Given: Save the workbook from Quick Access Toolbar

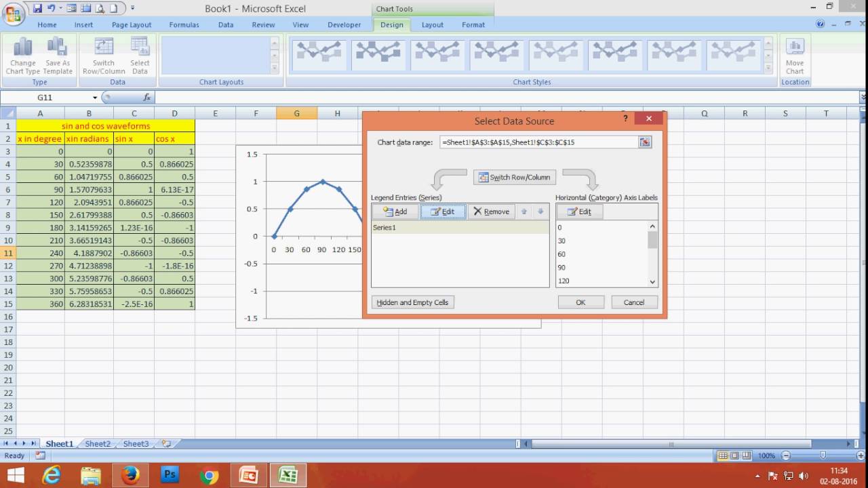Looking at the screenshot, I should [37, 8].
